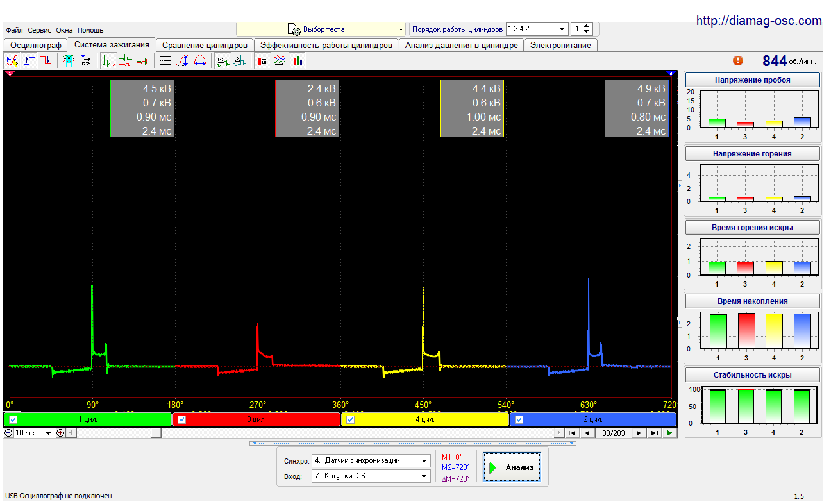Screen dimensions: 831x504
Task: Jump to the first recorded frame
Action: coord(571,433)
